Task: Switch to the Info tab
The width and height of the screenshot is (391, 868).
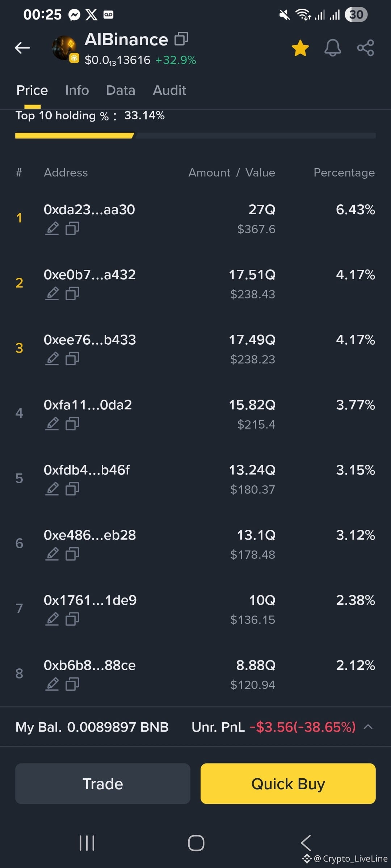Action: pyautogui.click(x=77, y=90)
